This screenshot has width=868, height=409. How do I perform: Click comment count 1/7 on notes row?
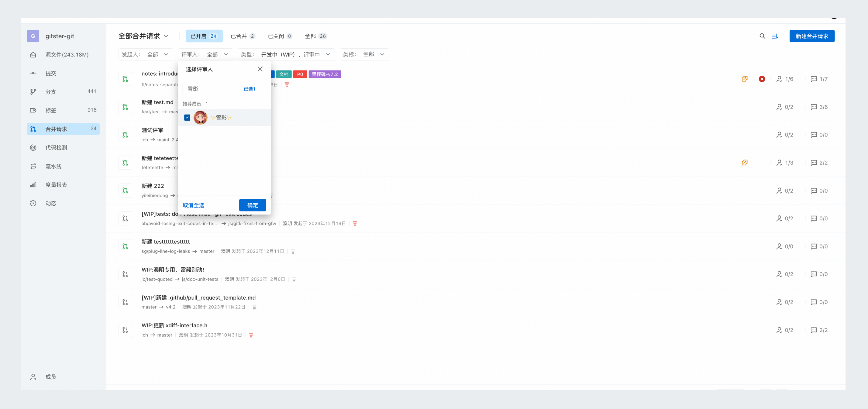click(x=819, y=79)
